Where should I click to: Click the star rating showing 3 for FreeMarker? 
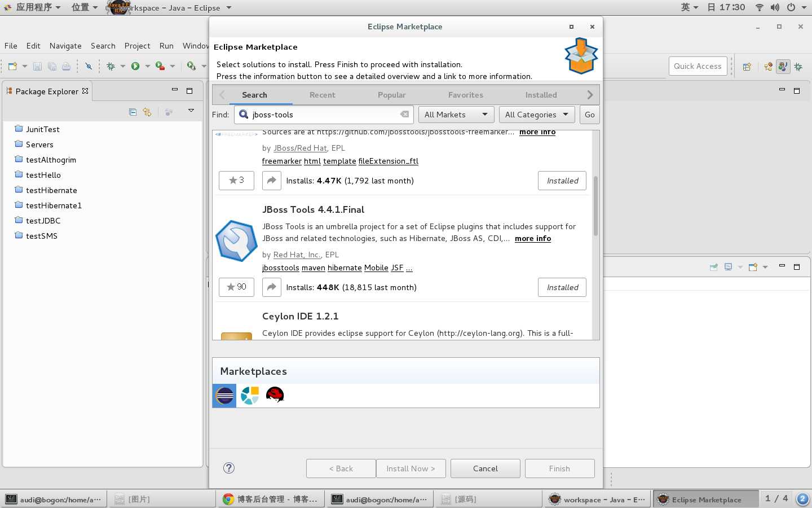(x=236, y=180)
